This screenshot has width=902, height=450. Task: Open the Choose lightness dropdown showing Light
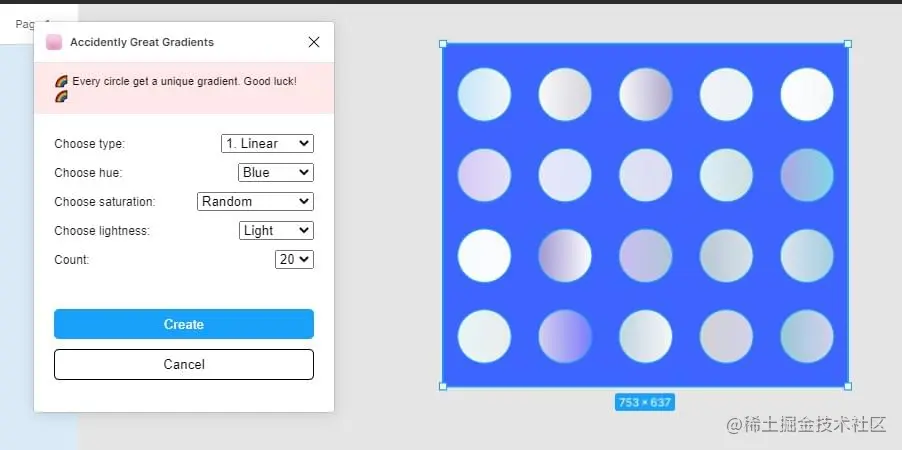[x=276, y=230]
